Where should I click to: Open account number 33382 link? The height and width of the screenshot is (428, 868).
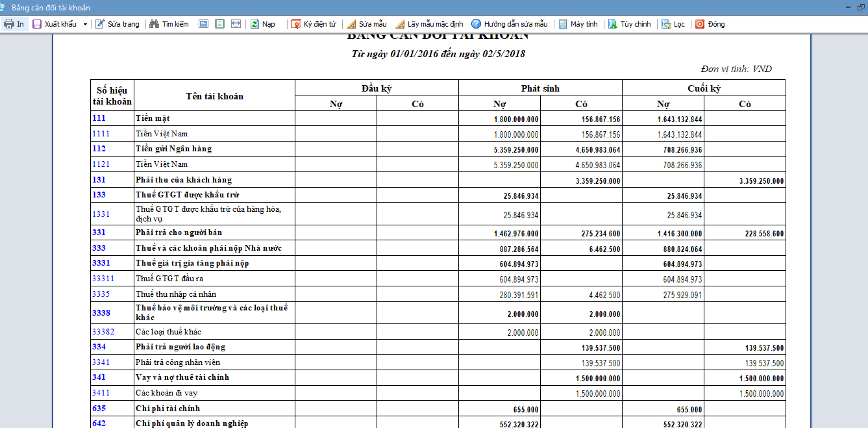click(x=103, y=332)
